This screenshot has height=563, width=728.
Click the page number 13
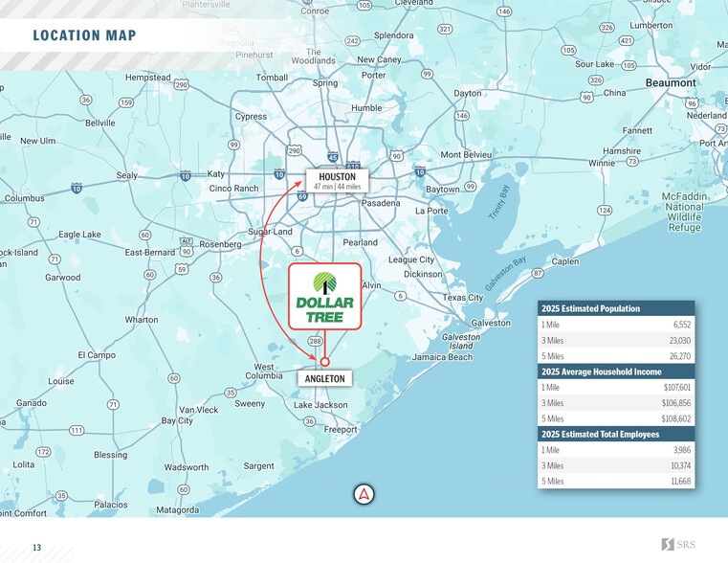tap(36, 548)
